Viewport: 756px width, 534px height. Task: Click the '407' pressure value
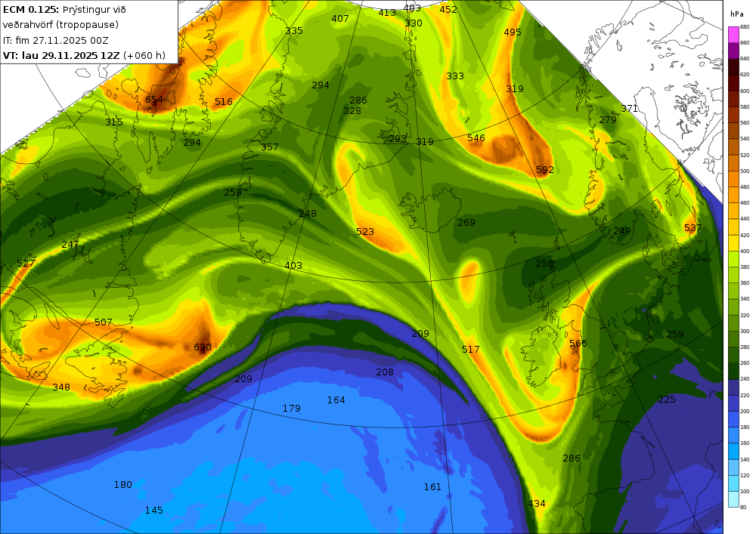pos(340,19)
